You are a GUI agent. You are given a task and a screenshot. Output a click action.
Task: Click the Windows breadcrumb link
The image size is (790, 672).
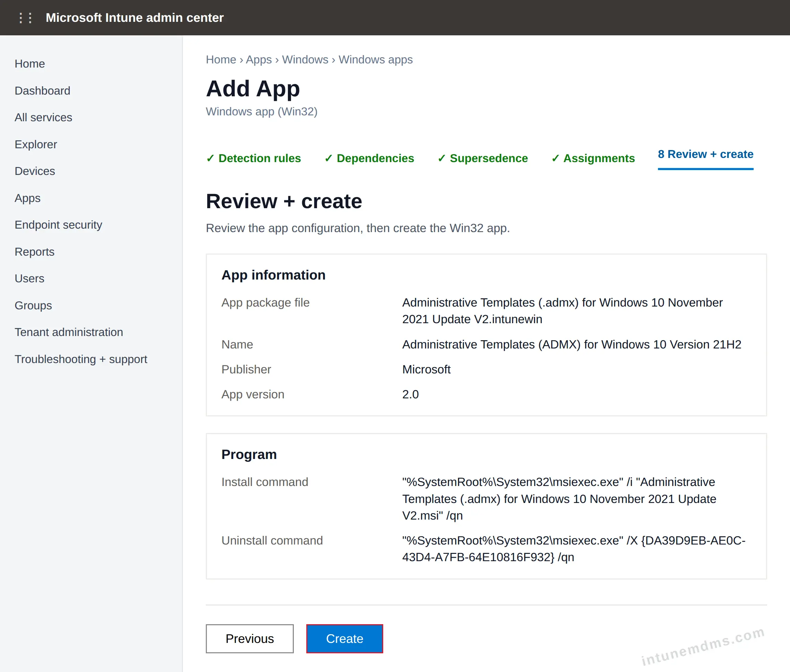pos(305,60)
